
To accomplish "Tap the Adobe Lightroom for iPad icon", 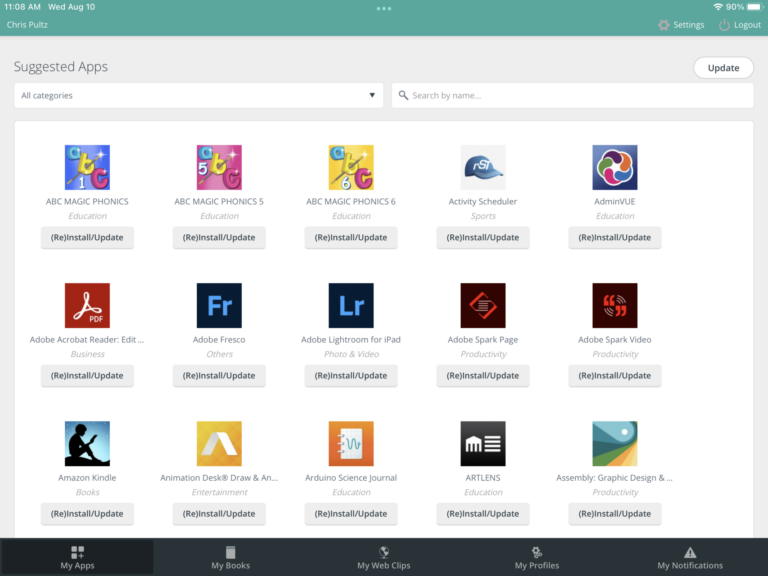I will click(351, 305).
